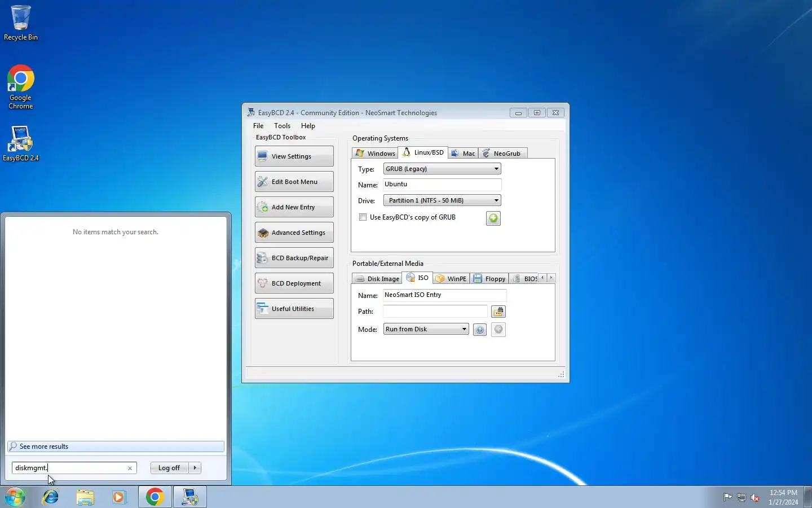Click See more results in Start menu
812x508 pixels.
[x=116, y=446]
